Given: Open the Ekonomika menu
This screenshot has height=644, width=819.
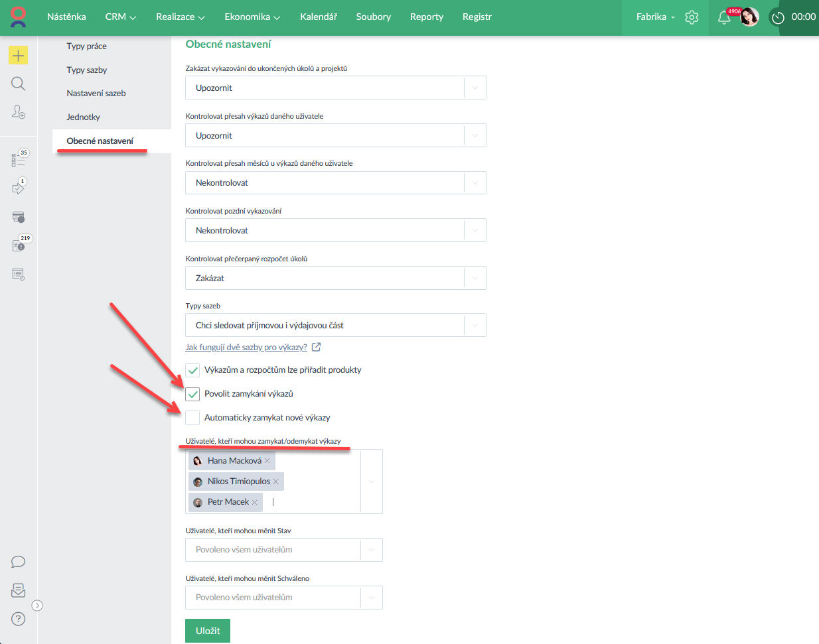Looking at the screenshot, I should [252, 17].
